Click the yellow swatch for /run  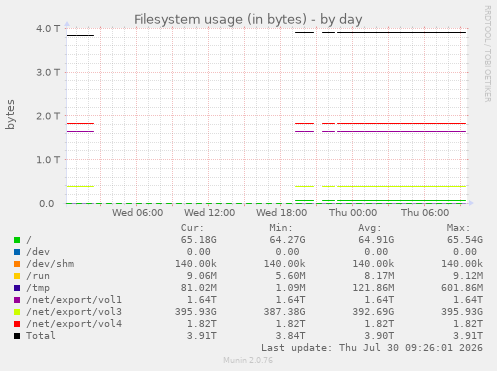click(17, 276)
